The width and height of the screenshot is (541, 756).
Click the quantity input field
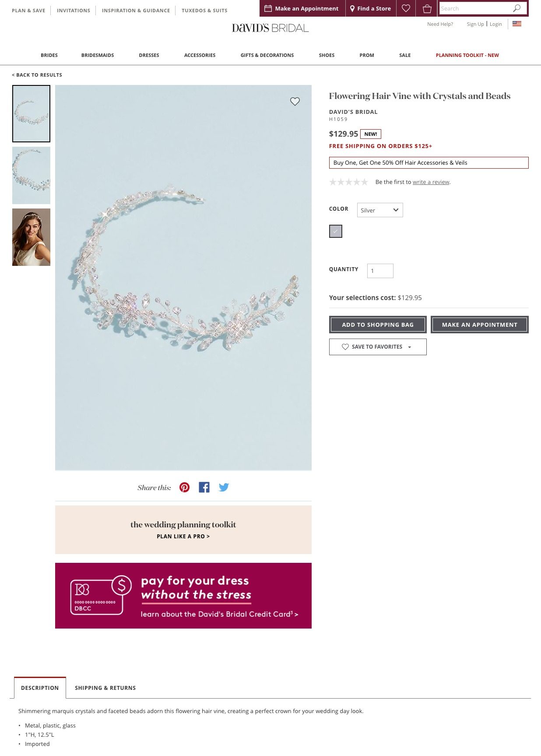380,271
